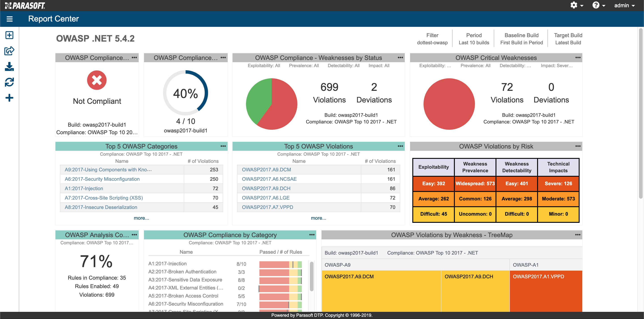Open A9:2017-Using Components category link
Screen dimensions: 644x319
pyautogui.click(x=108, y=170)
